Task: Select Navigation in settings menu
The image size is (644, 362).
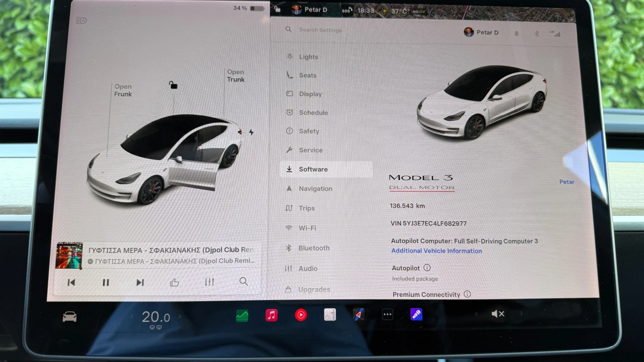Action: [315, 189]
